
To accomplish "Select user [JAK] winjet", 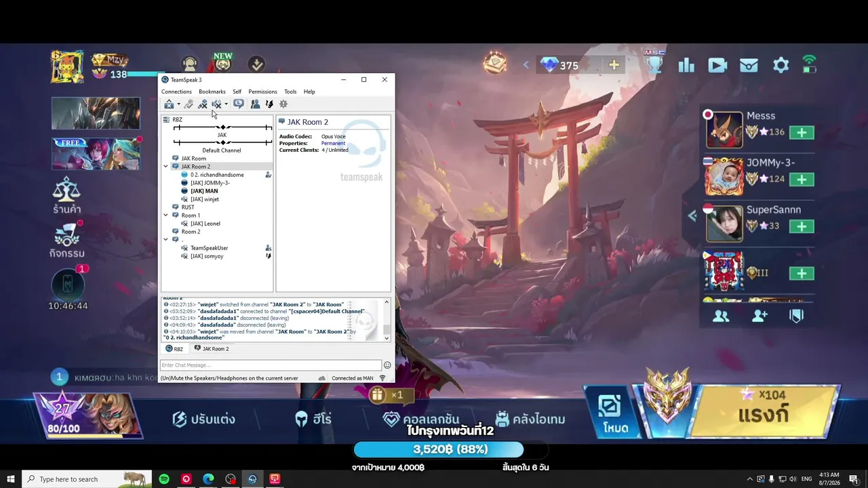I will point(204,199).
